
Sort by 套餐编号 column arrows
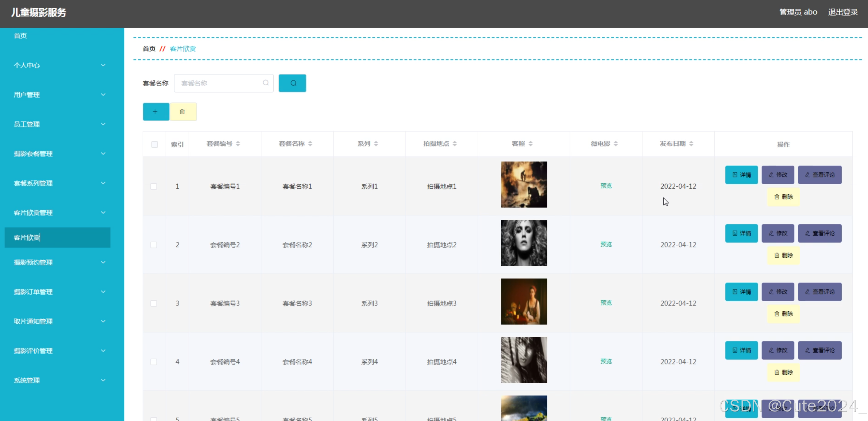coord(238,144)
